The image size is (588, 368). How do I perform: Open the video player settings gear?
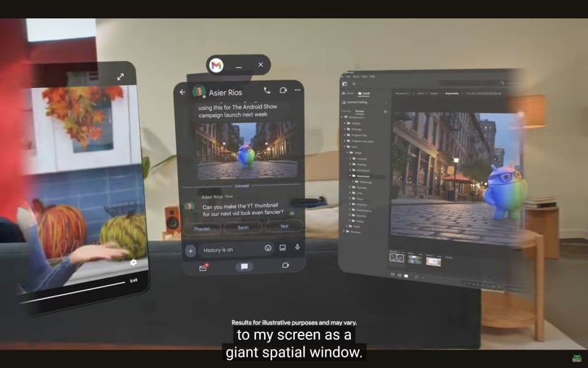tap(133, 263)
